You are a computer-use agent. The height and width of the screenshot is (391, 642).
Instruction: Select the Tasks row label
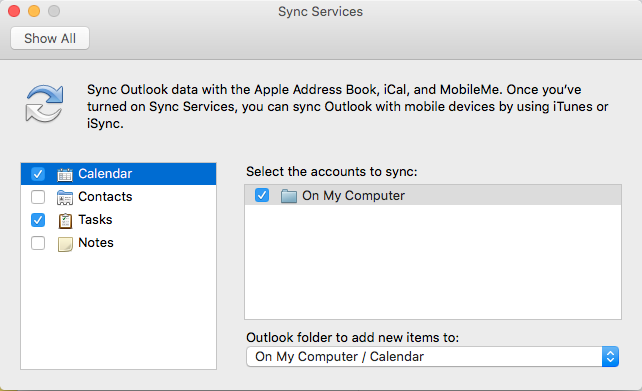[x=95, y=219]
